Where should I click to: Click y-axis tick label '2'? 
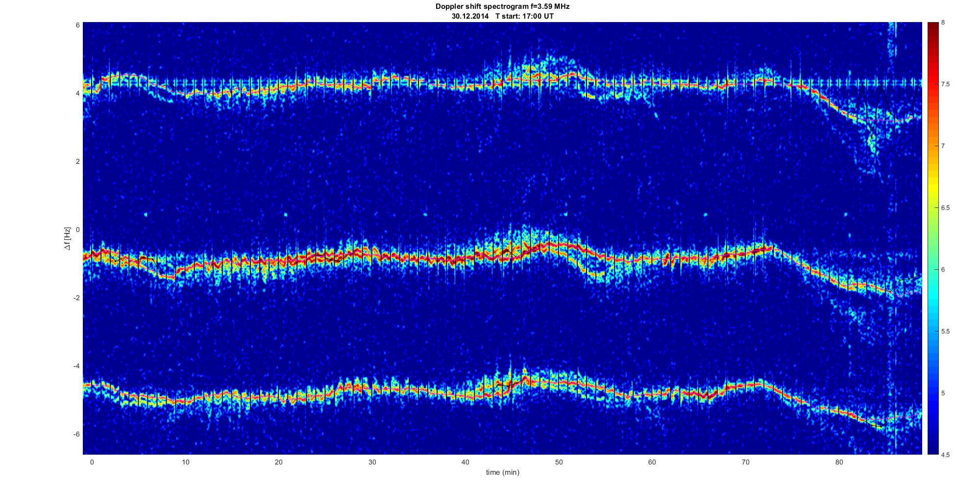click(x=77, y=161)
